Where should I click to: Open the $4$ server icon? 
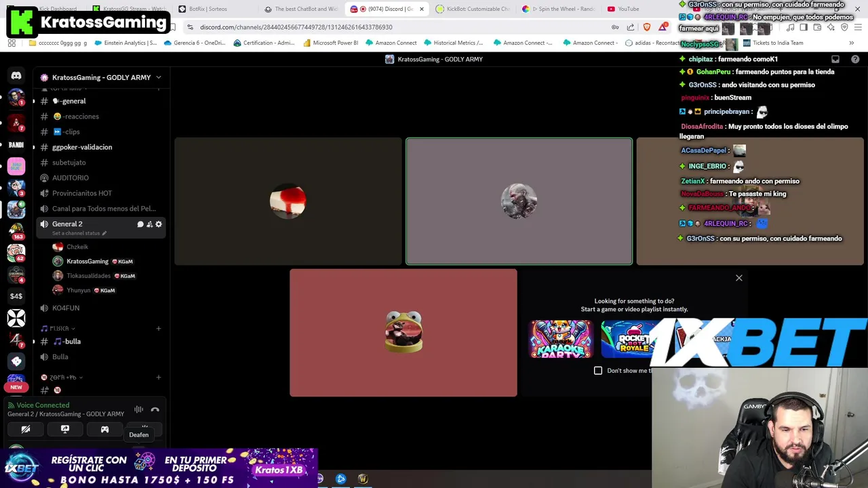[16, 296]
